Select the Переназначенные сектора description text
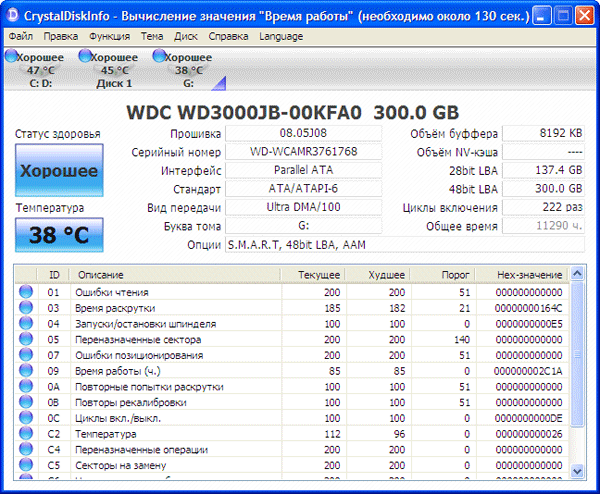 pyautogui.click(x=138, y=339)
